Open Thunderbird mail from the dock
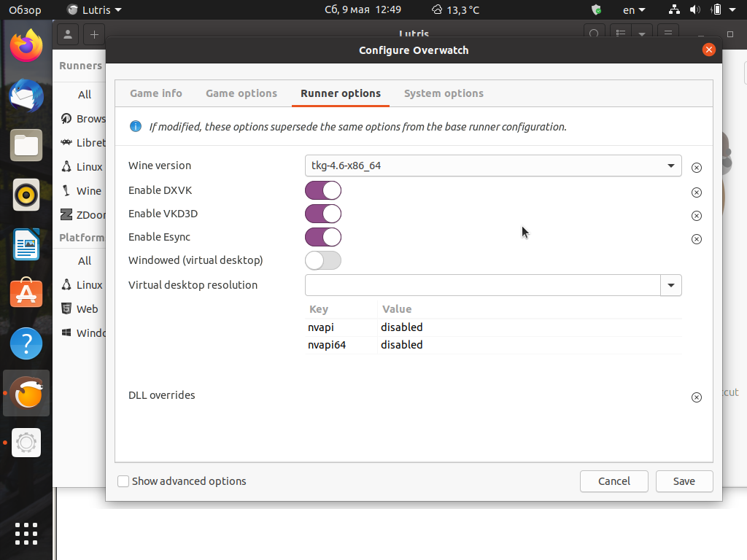 click(26, 96)
